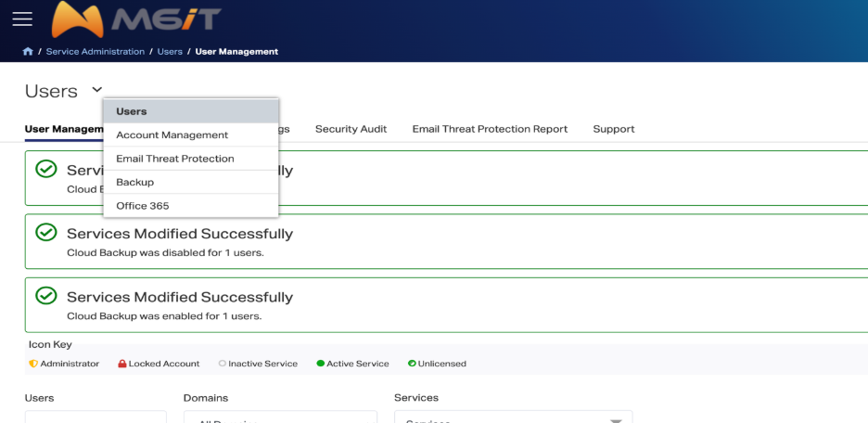Open Users breadcrumb link
Image resolution: width=868 pixels, height=423 pixels.
pyautogui.click(x=170, y=52)
